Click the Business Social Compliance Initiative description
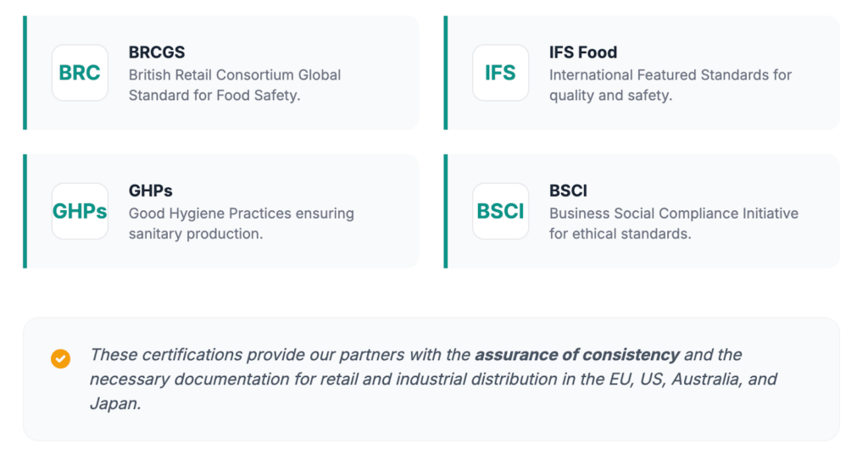This screenshot has height=454, width=868. coord(673,223)
